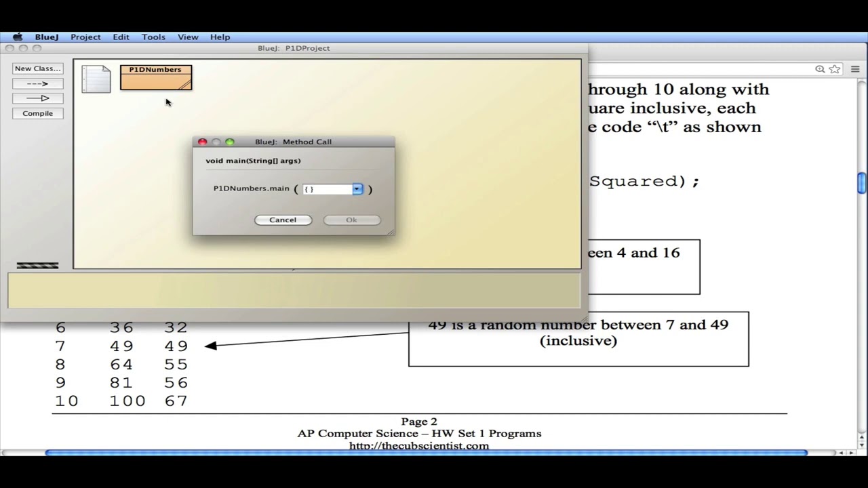This screenshot has width=868, height=488.
Task: Select the dashed uses-arrow tool
Action: tap(37, 83)
